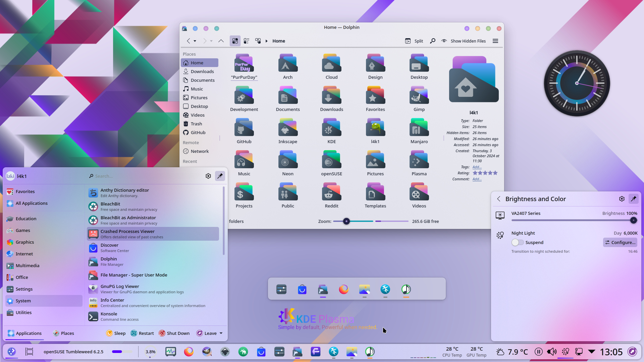Launch Konsole from the application list
Screen dimensions: 644x362
point(153,316)
